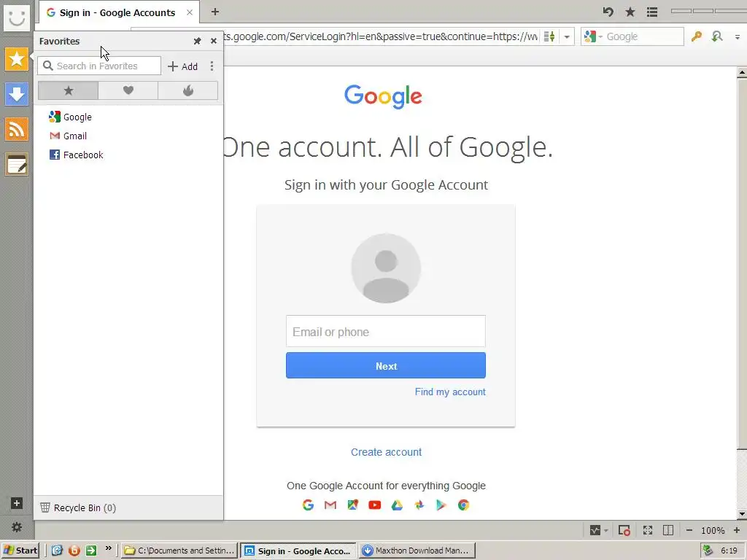Click the Search in Favorites field
The height and width of the screenshot is (560, 747).
(x=99, y=66)
